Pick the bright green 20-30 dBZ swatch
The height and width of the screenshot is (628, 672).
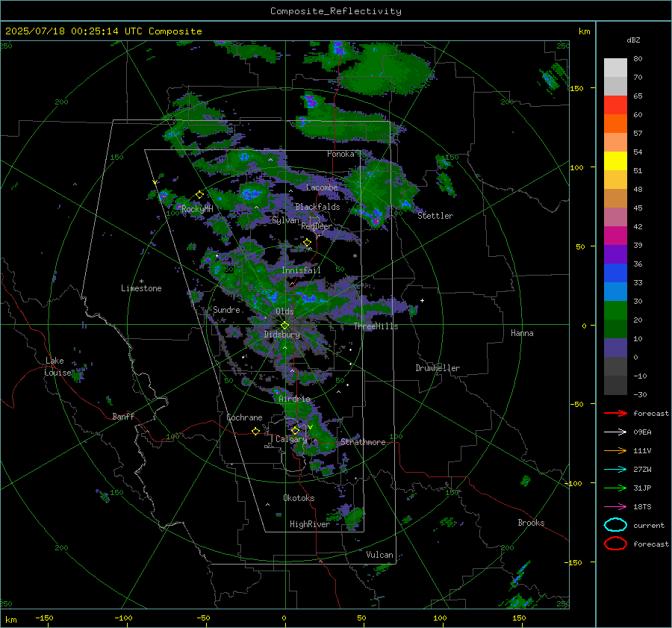(615, 311)
